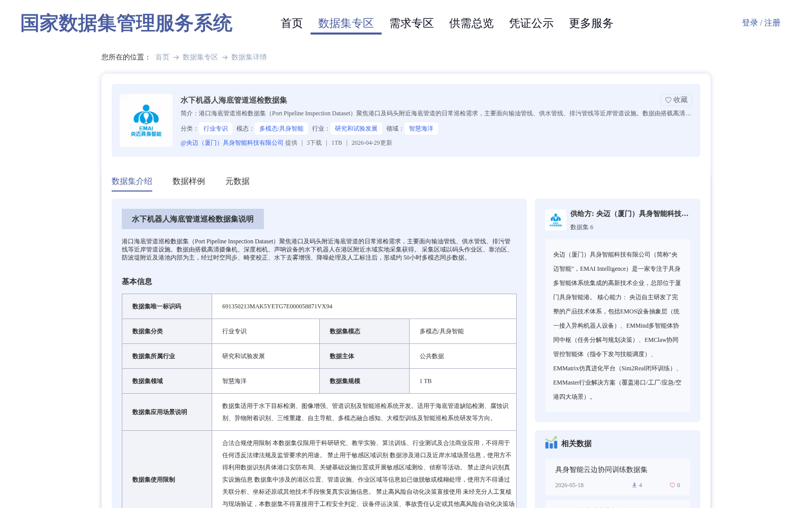Screen dimensions: 812x508
Task: Click the heart icon showing 0 likes
Action: tap(672, 485)
